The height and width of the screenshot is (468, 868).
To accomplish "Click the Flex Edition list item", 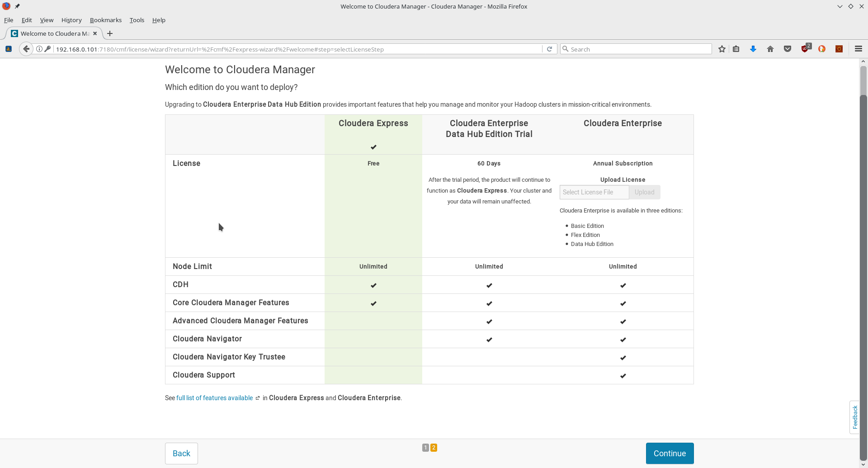I will [x=585, y=235].
